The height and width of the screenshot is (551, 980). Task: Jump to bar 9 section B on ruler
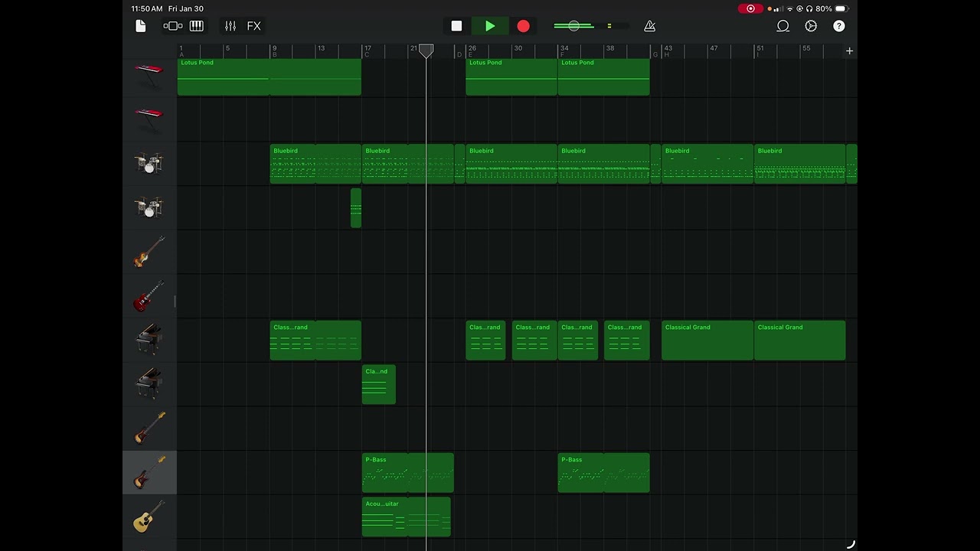(274, 51)
